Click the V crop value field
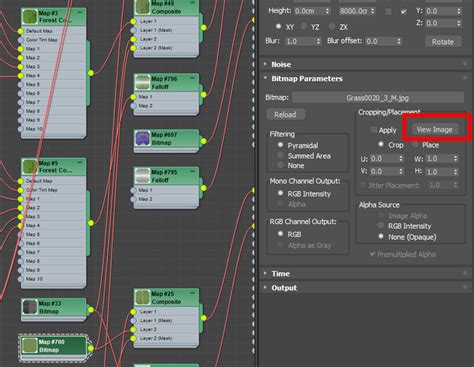The height and width of the screenshot is (367, 474). 384,171
